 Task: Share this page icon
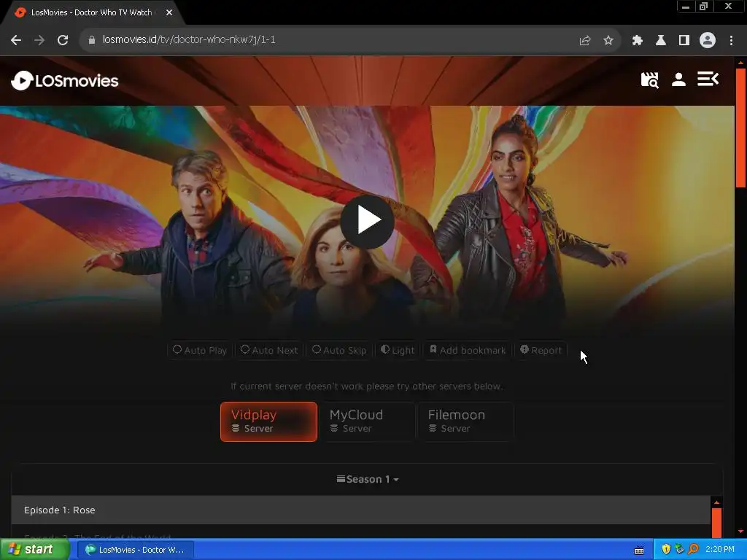(584, 41)
